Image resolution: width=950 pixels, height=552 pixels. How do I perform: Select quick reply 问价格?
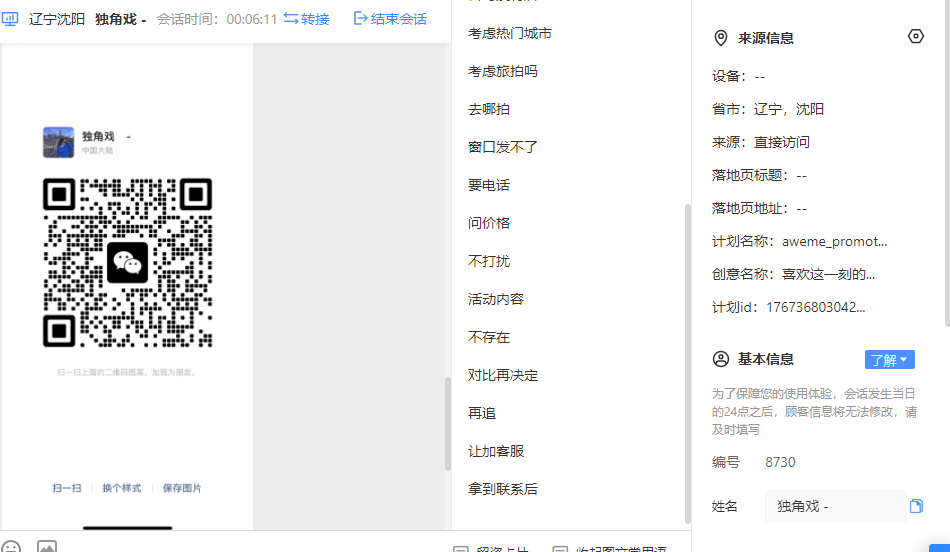488,224
